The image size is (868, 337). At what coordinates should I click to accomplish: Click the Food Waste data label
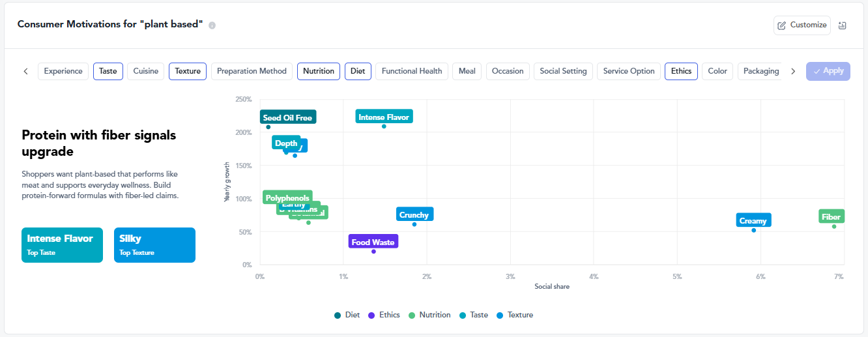click(x=373, y=242)
